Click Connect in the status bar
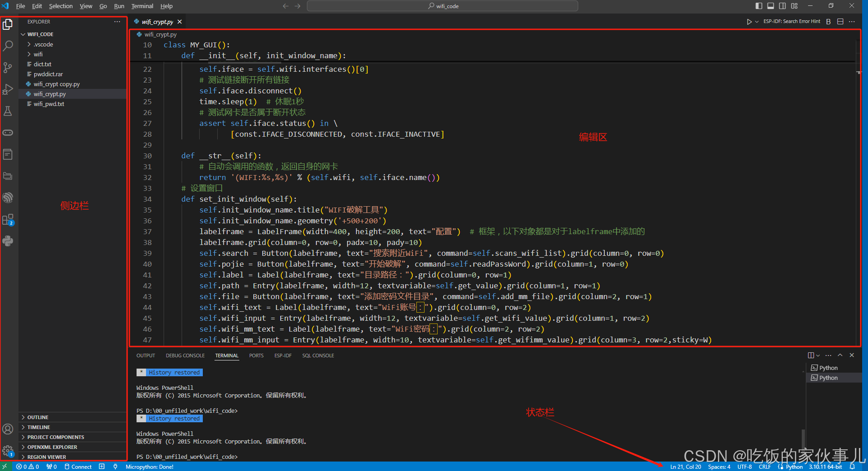The height and width of the screenshot is (471, 868). click(x=82, y=466)
